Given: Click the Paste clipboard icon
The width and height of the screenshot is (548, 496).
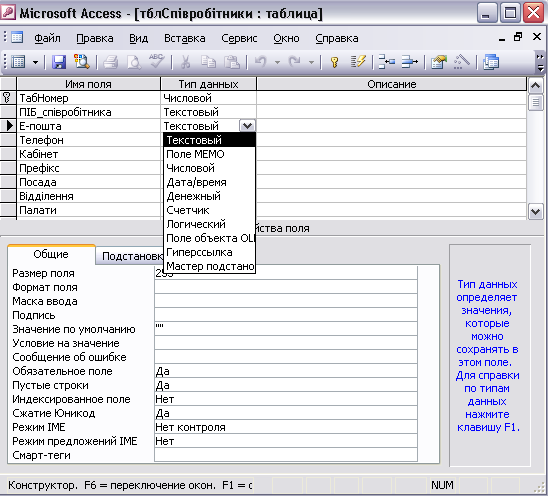Looking at the screenshot, I should coord(231,63).
